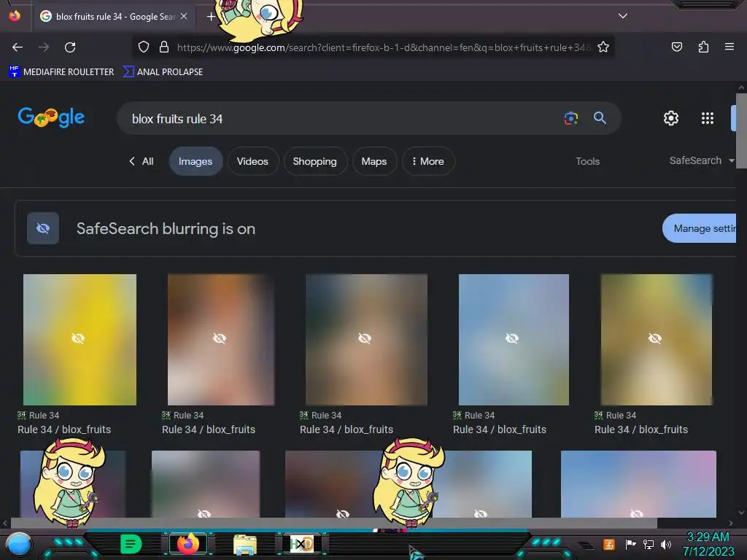Screen dimensions: 747x560
Task: Expand the list all tabs chevron
Action: tap(623, 16)
